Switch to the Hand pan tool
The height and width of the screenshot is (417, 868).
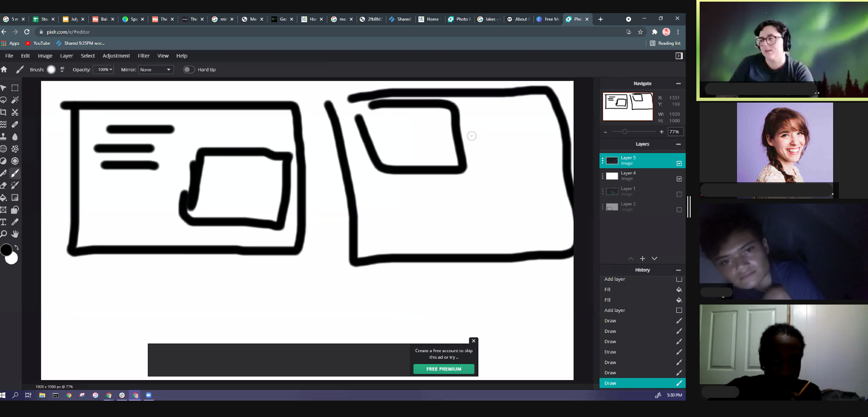click(15, 234)
